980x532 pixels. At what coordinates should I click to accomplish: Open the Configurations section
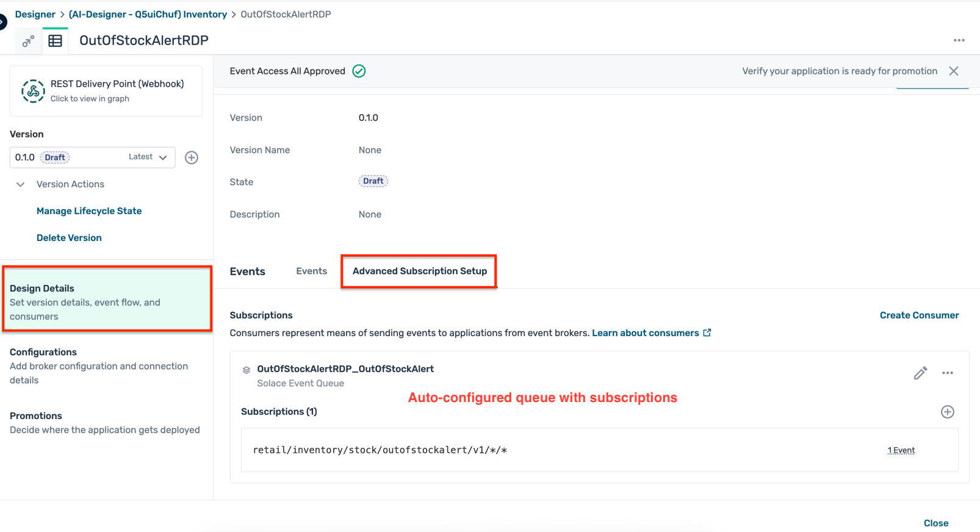pyautogui.click(x=43, y=352)
